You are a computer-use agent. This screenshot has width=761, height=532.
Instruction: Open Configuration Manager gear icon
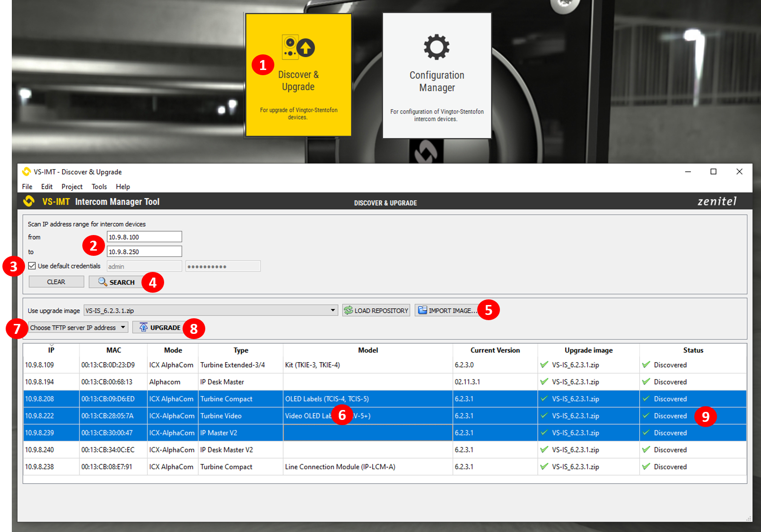[x=436, y=47]
